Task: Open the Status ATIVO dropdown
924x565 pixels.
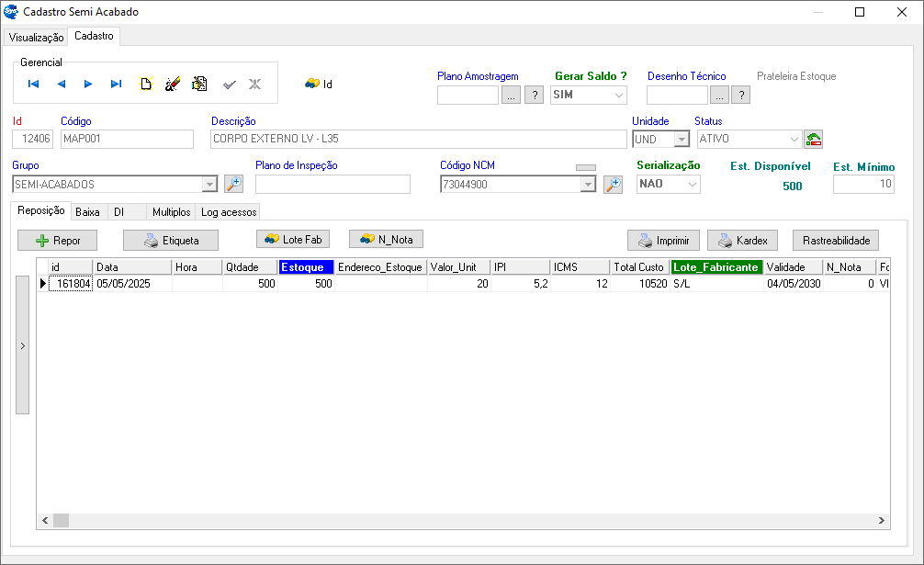Action: pos(794,139)
